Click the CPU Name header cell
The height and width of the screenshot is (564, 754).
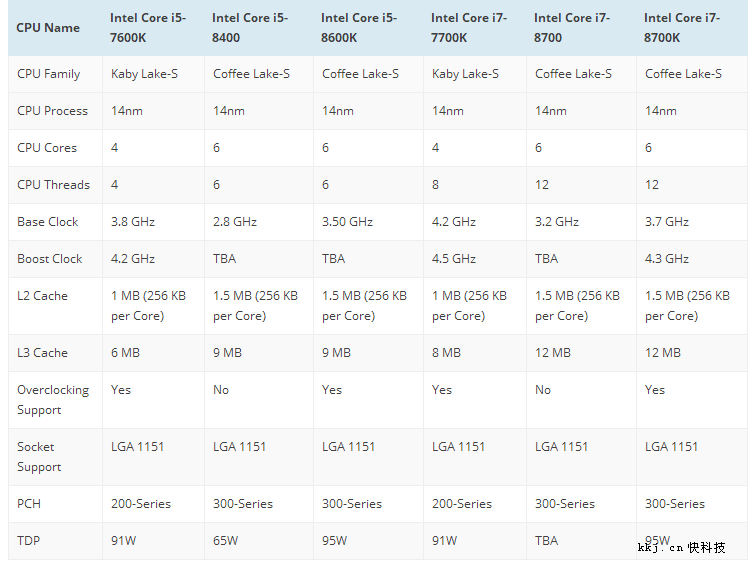coord(48,28)
